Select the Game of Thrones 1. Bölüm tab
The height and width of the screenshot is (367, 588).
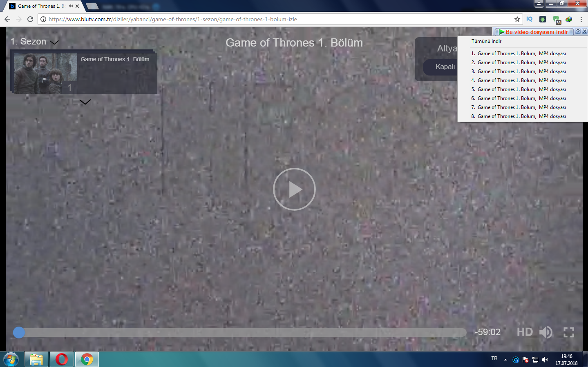point(41,6)
